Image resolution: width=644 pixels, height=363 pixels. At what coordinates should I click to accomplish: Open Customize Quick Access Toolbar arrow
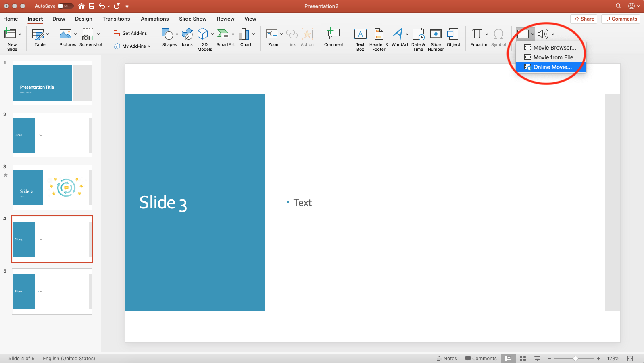tap(127, 6)
